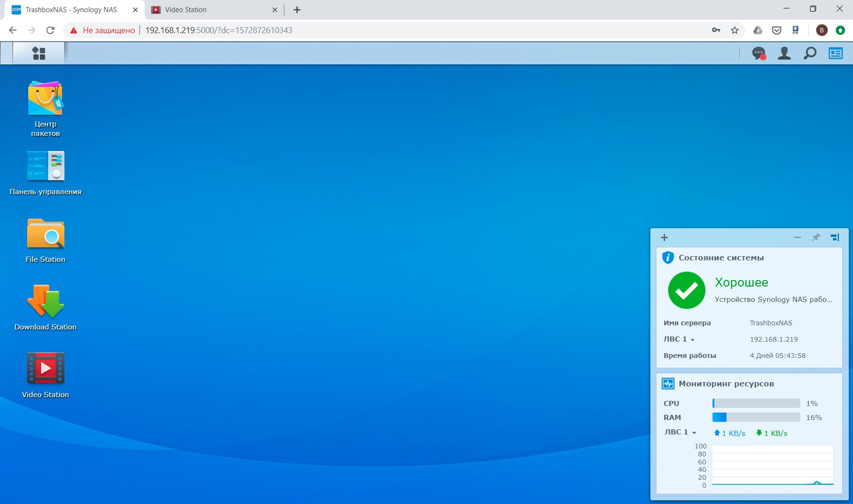Click the RAM usage bar

[x=756, y=417]
